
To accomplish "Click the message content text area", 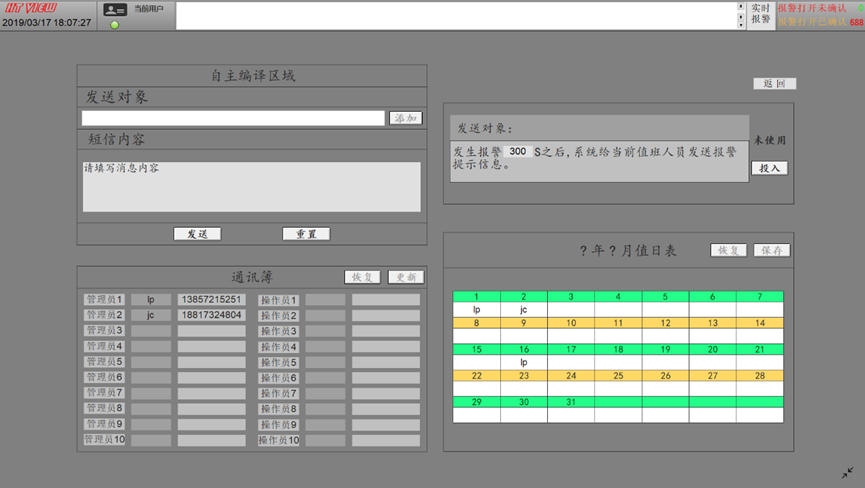I will coord(251,186).
